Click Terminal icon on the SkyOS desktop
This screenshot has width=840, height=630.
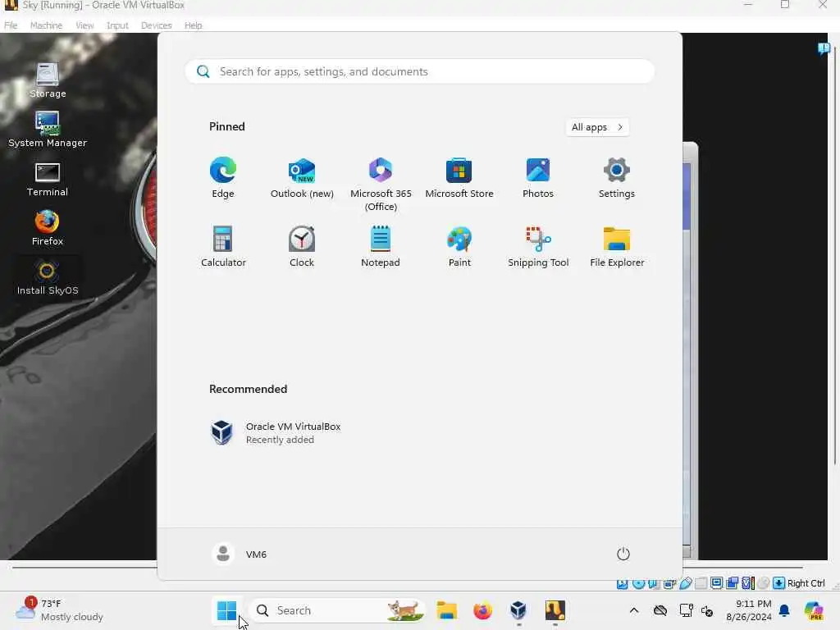(47, 180)
